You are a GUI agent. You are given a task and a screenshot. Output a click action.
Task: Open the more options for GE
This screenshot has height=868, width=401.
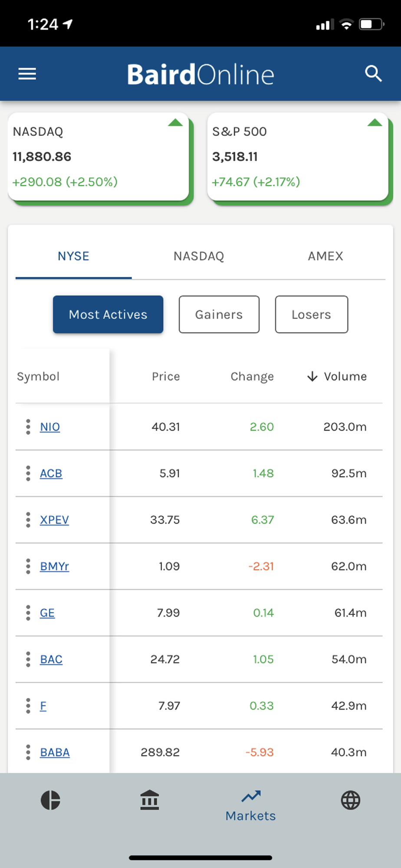pyautogui.click(x=28, y=613)
